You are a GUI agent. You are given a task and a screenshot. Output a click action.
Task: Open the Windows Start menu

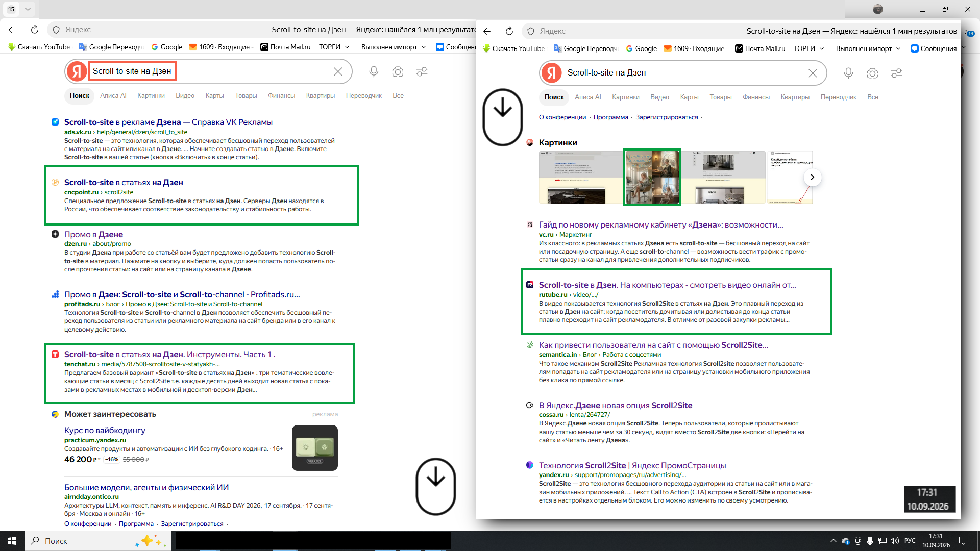click(12, 541)
